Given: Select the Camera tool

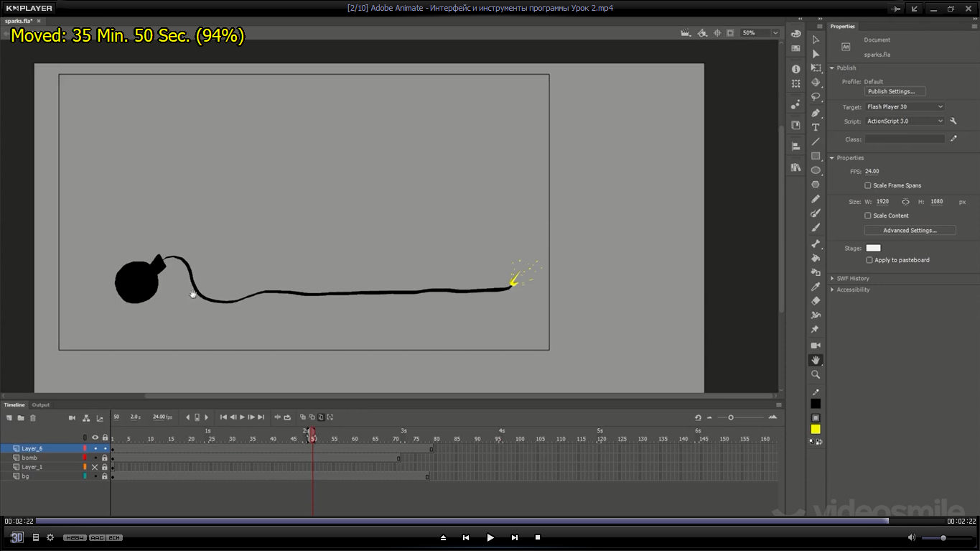Looking at the screenshot, I should (x=816, y=346).
